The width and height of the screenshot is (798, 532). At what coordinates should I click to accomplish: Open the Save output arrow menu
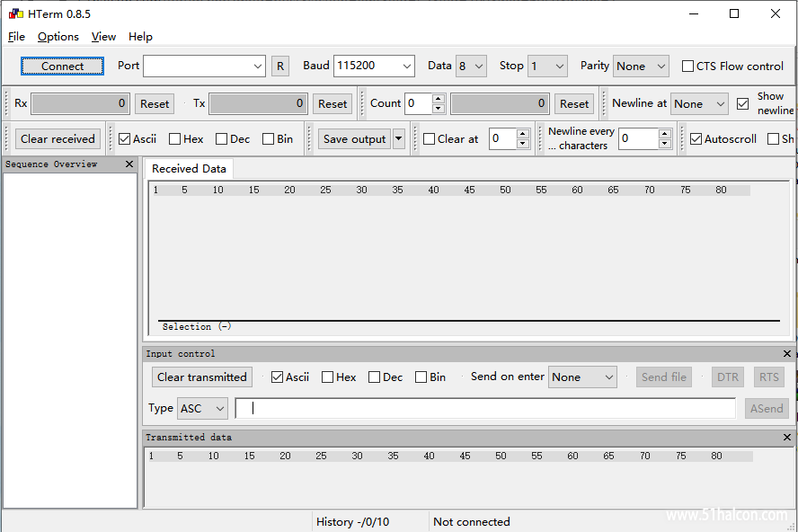coord(399,138)
